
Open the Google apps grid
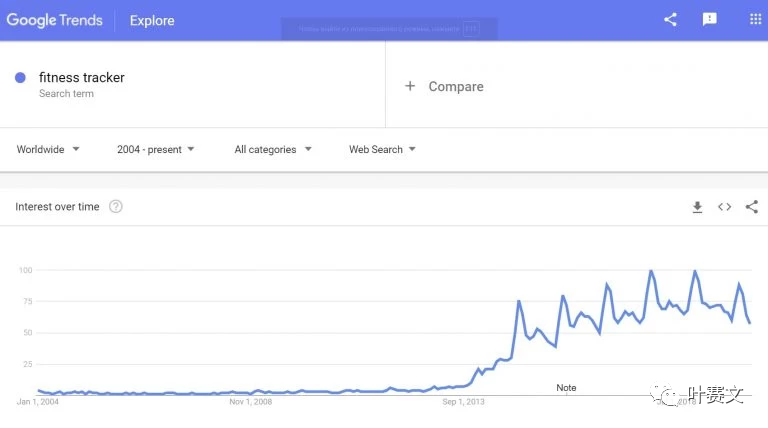pyautogui.click(x=755, y=20)
